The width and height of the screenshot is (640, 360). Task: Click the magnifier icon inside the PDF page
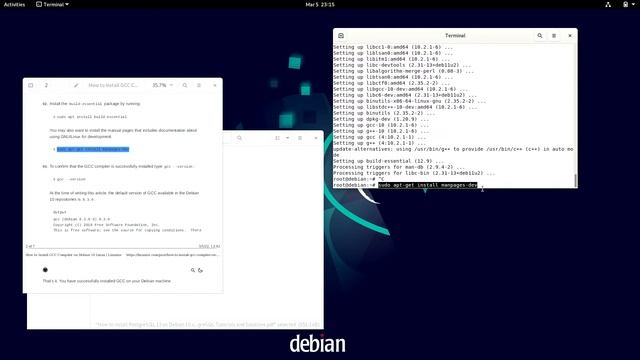point(193,270)
